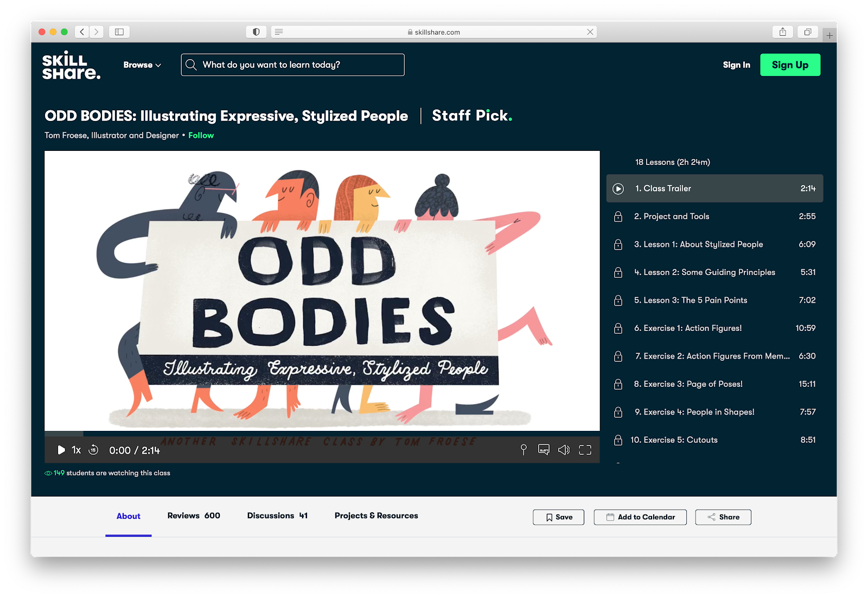Viewport: 868px width, 598px height.
Task: Open the Browse dropdown menu
Action: click(x=142, y=65)
